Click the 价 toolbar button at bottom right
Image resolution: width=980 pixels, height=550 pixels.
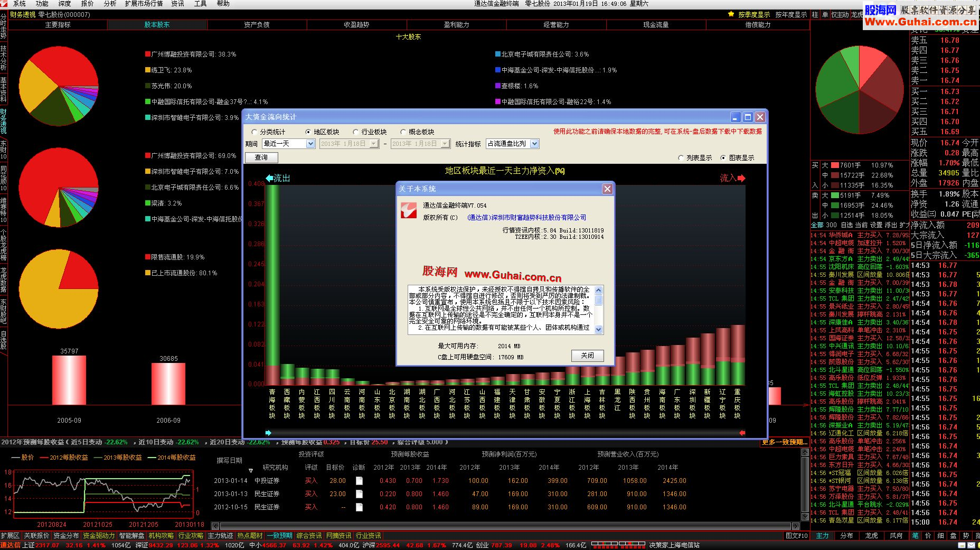(928, 536)
